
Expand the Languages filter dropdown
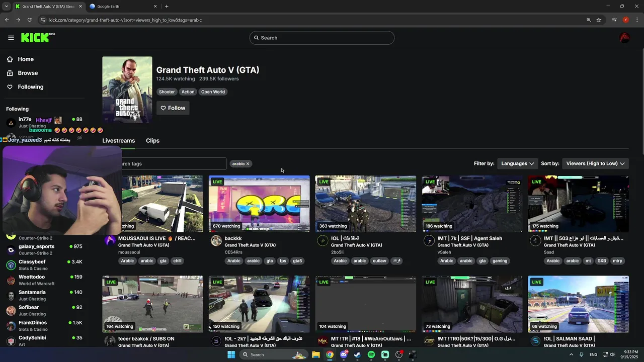point(517,163)
